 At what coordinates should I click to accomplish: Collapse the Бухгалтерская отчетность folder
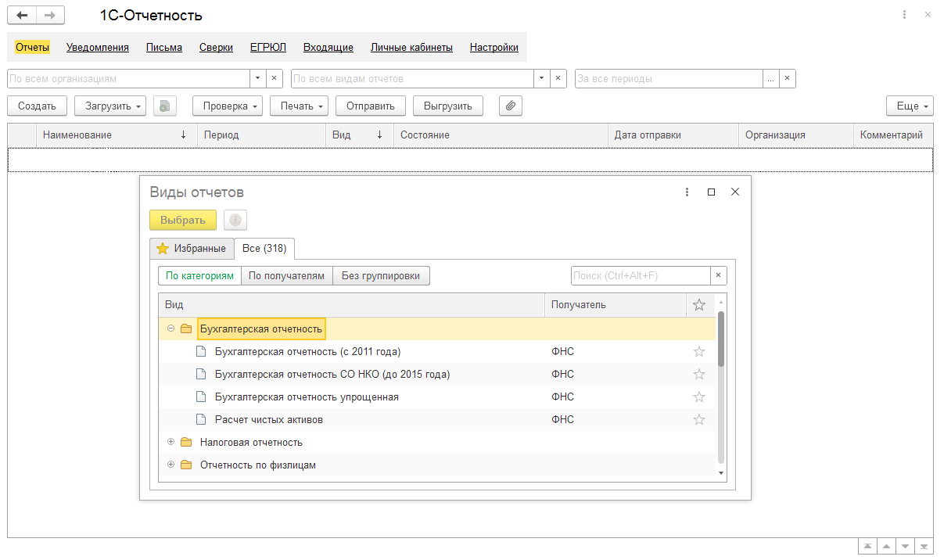pos(170,328)
